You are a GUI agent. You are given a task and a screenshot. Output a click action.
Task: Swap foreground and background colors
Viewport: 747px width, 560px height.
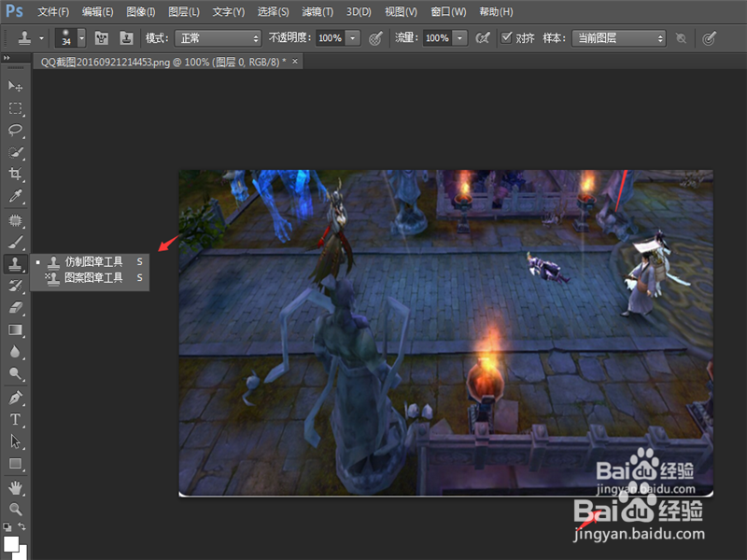pyautogui.click(x=21, y=526)
